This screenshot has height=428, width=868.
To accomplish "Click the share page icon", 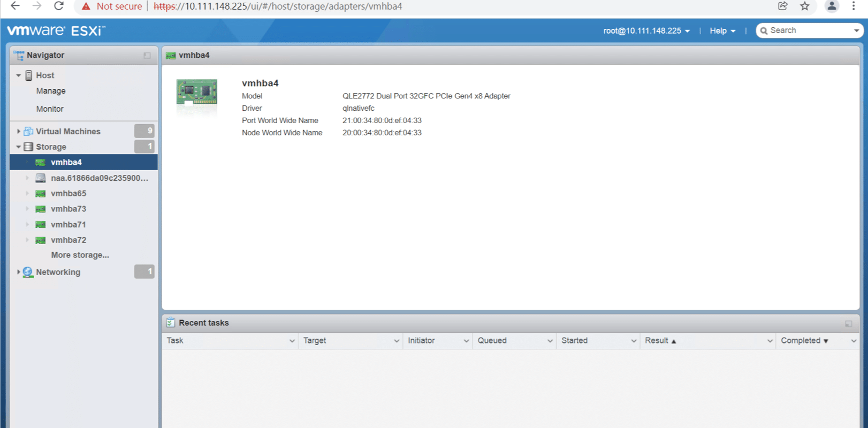I will [783, 6].
